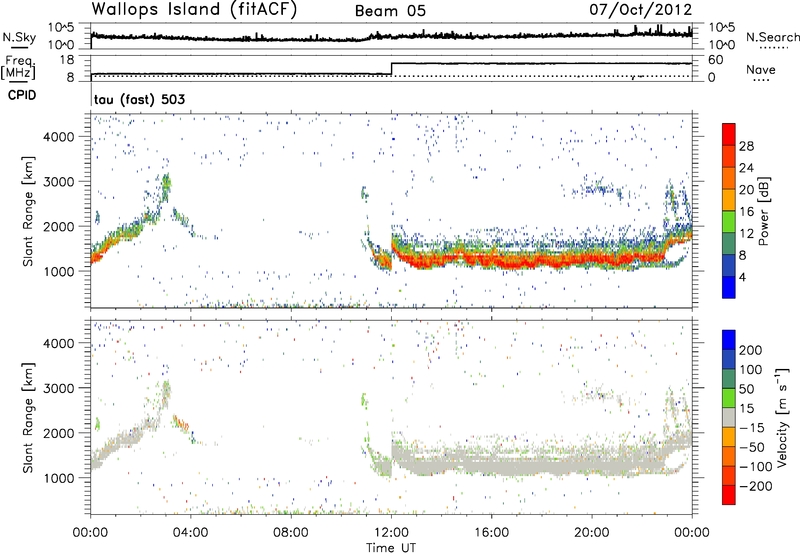Click the '18' frequency axis tick
Viewport: 800px width, 554px height.
67,60
